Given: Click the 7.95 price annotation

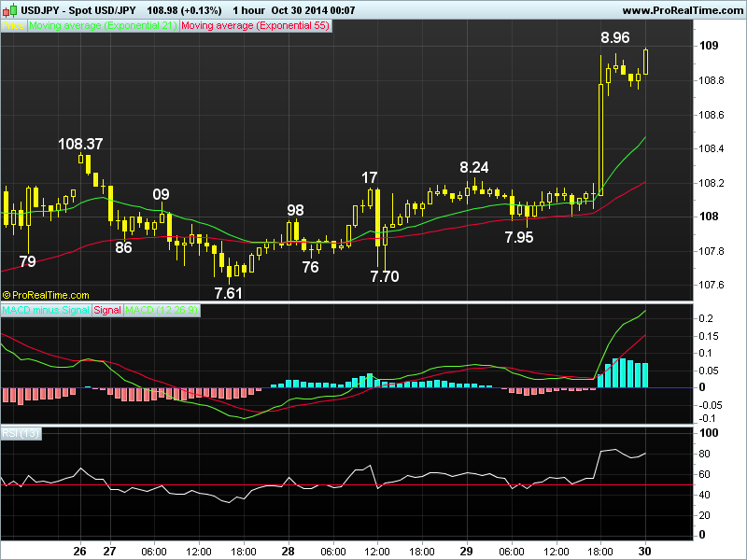Looking at the screenshot, I should pyautogui.click(x=519, y=238).
